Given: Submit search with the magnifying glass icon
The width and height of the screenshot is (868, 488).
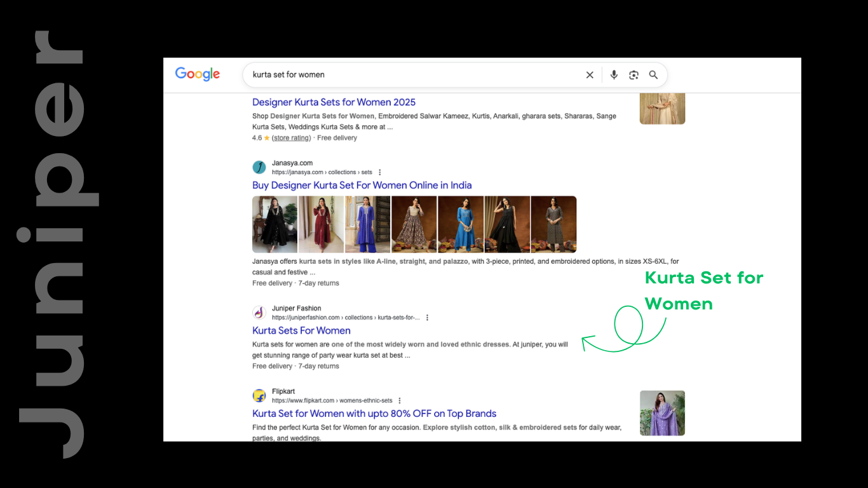Looking at the screenshot, I should click(x=653, y=75).
